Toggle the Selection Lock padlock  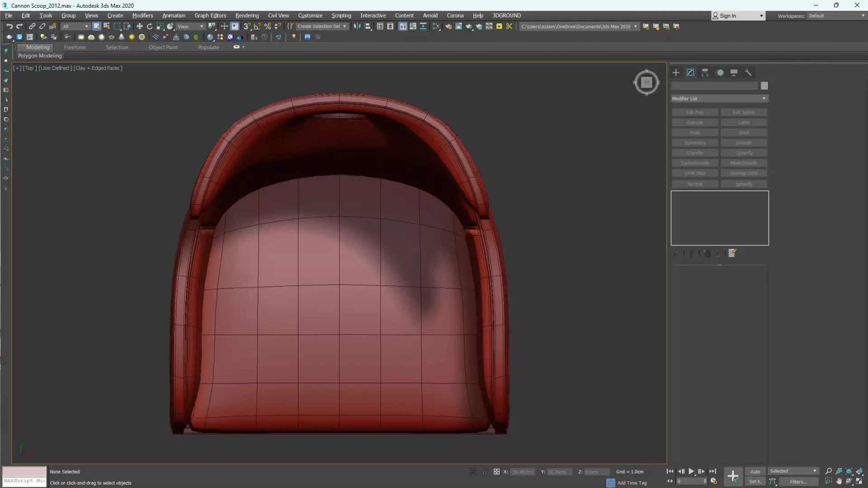[484, 472]
